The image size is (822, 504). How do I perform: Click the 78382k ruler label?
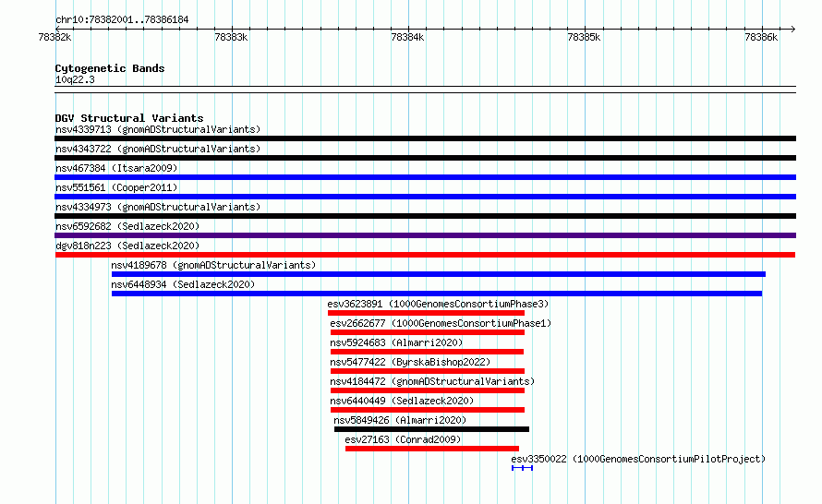(54, 37)
